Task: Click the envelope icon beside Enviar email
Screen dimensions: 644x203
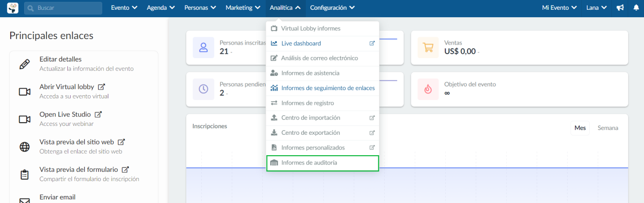Action: point(25,201)
